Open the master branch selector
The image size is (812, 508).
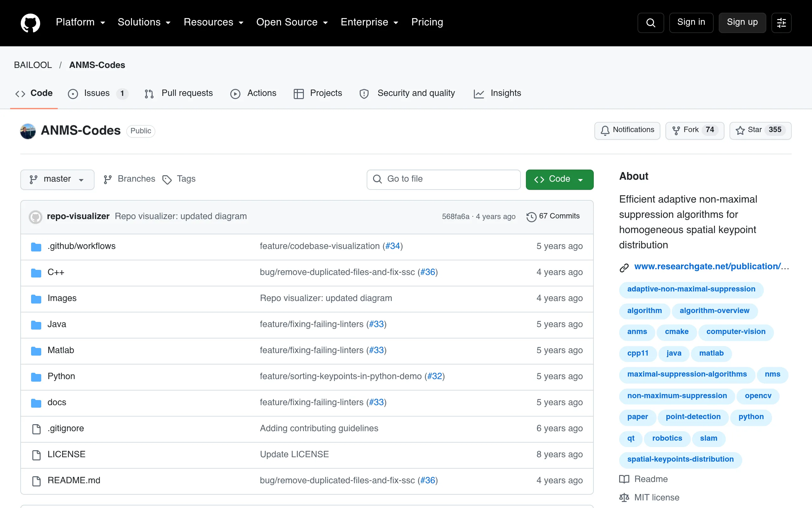tap(57, 179)
